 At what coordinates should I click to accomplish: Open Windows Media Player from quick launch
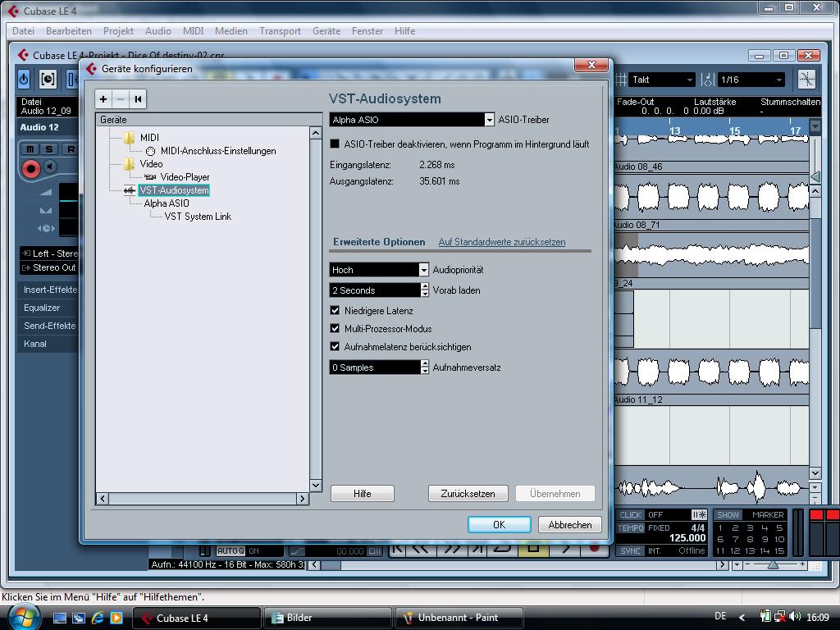[116, 618]
